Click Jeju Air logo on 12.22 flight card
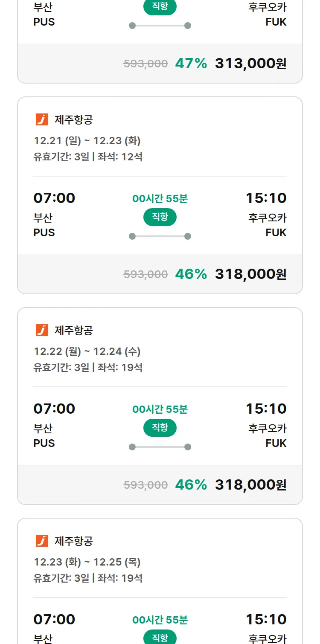The image size is (320, 644). (42, 330)
